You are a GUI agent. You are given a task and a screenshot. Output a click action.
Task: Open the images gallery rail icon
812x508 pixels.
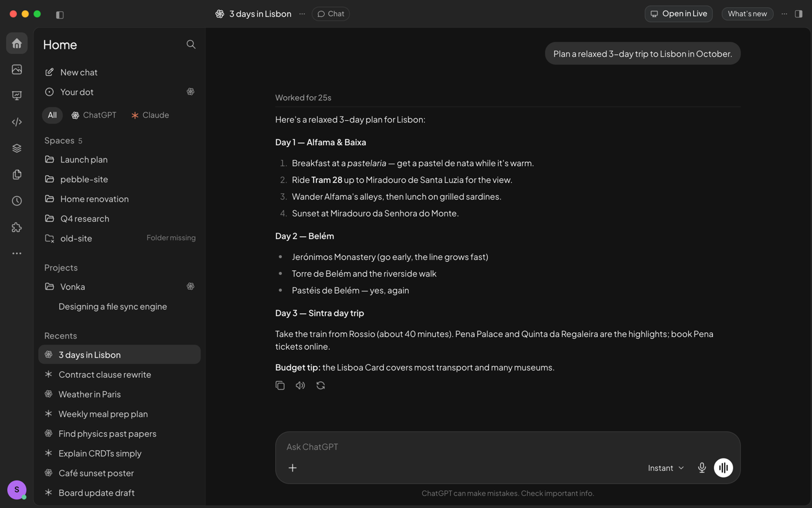click(x=17, y=69)
